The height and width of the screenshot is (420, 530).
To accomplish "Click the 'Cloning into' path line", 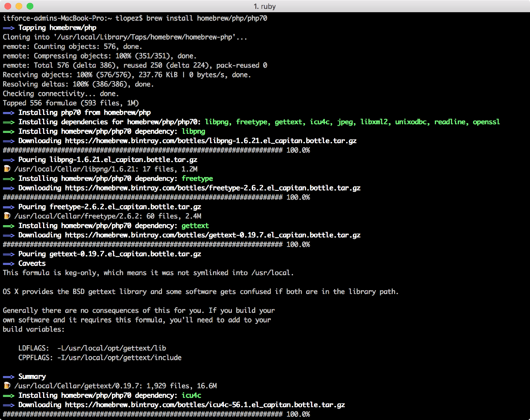I will pos(125,37).
